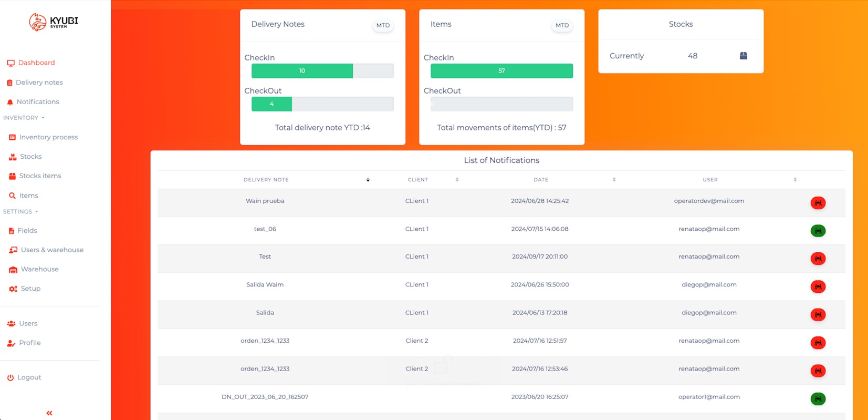Click the Items magnifier icon

(12, 196)
